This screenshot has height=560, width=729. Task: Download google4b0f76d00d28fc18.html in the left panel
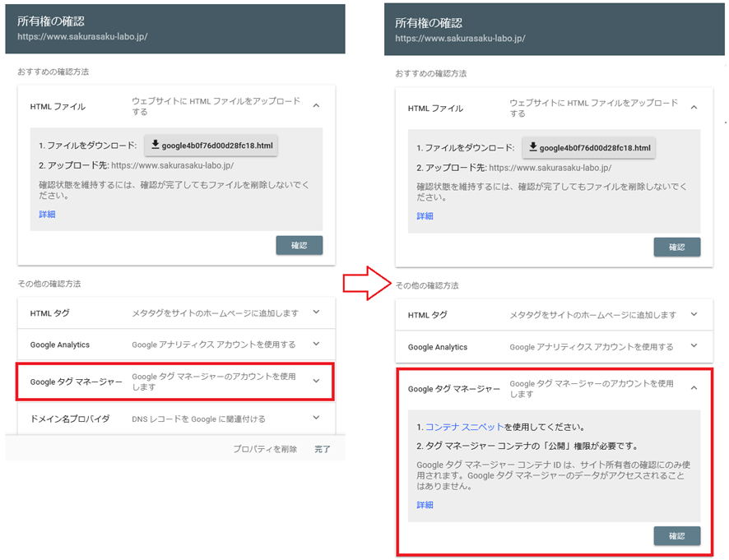click(x=211, y=146)
